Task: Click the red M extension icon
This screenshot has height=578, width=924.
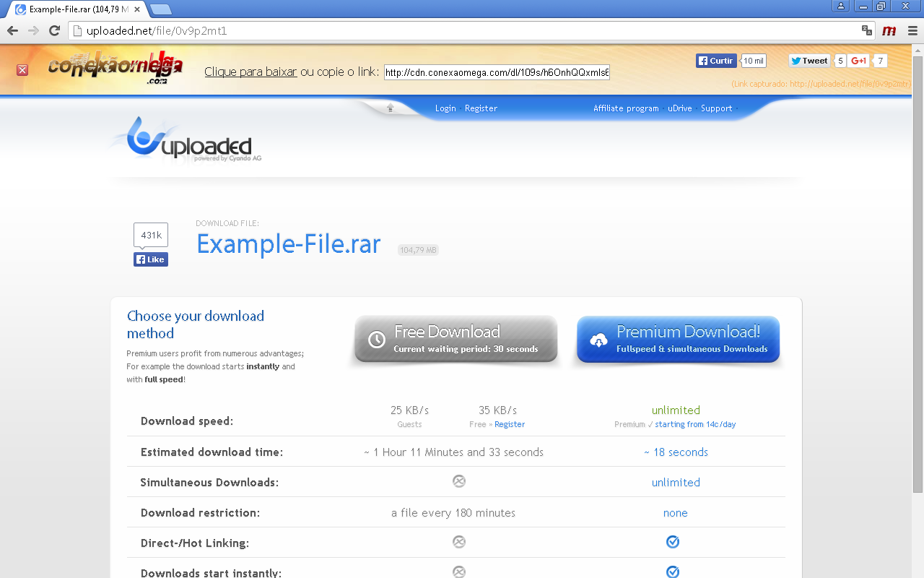Action: click(889, 30)
